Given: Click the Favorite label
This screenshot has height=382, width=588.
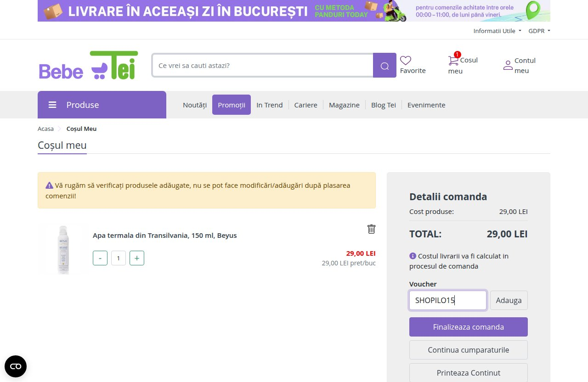Looking at the screenshot, I should (x=413, y=71).
